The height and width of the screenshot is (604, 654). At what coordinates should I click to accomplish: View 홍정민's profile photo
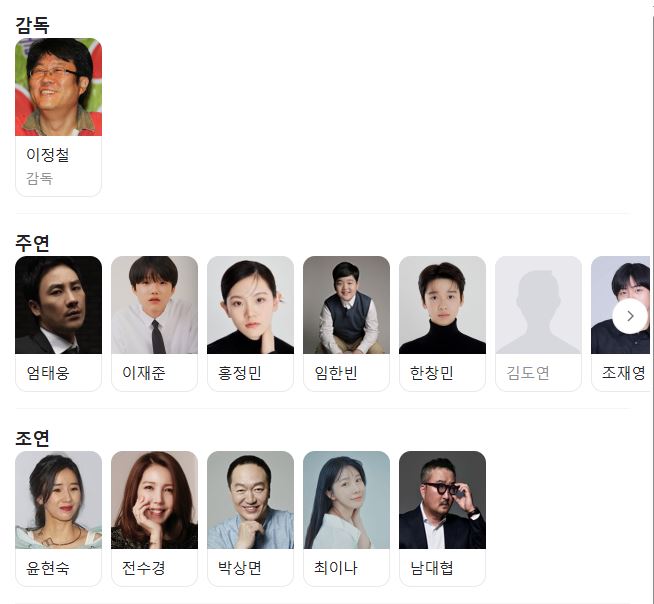(250, 305)
